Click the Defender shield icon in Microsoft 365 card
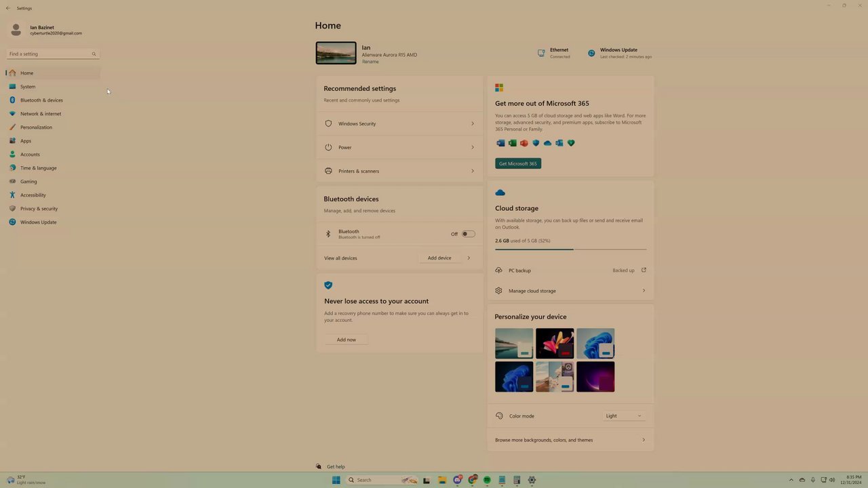The height and width of the screenshot is (488, 868). (x=536, y=143)
